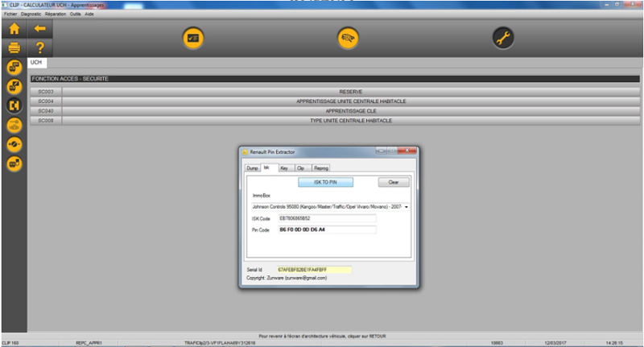Click the yellow Serial Id field
The image size is (644, 347).
pos(314,270)
